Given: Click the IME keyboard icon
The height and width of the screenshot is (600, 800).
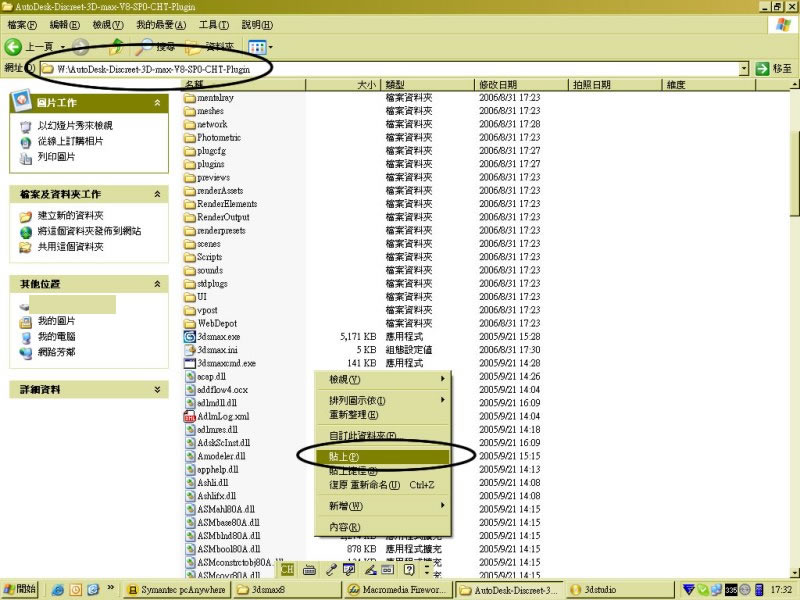Looking at the screenshot, I should [x=309, y=570].
